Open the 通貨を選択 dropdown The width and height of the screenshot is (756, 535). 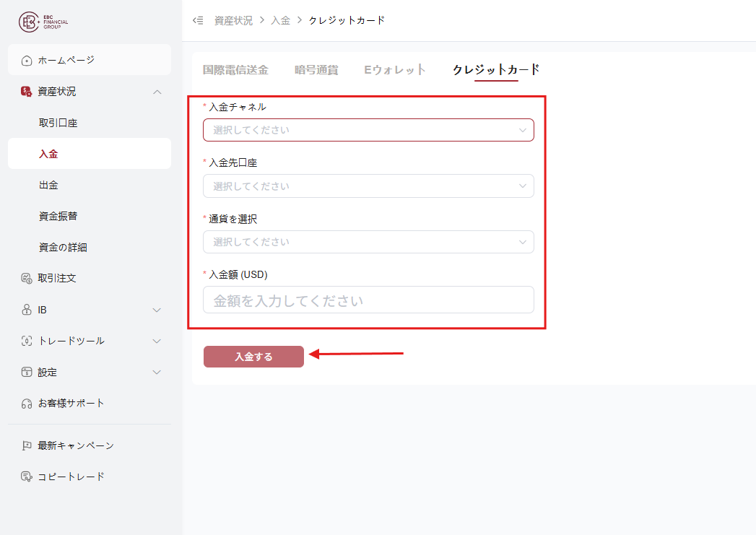368,242
